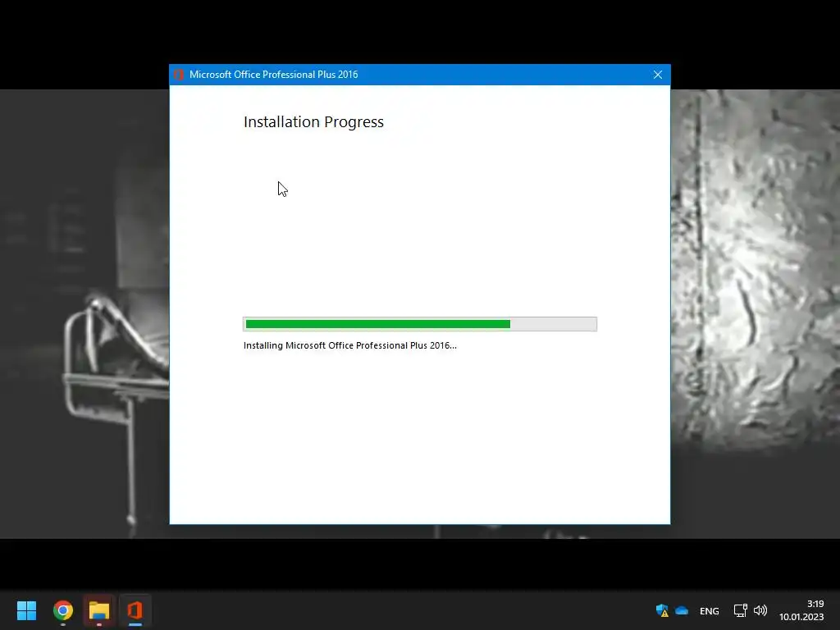
Task: Click the 'Installation Progress' heading
Action: point(313,122)
